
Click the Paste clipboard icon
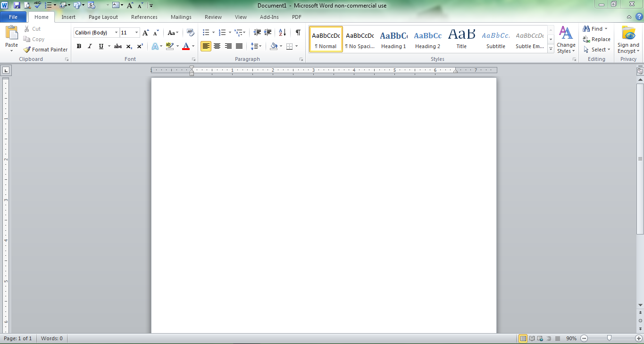click(11, 33)
